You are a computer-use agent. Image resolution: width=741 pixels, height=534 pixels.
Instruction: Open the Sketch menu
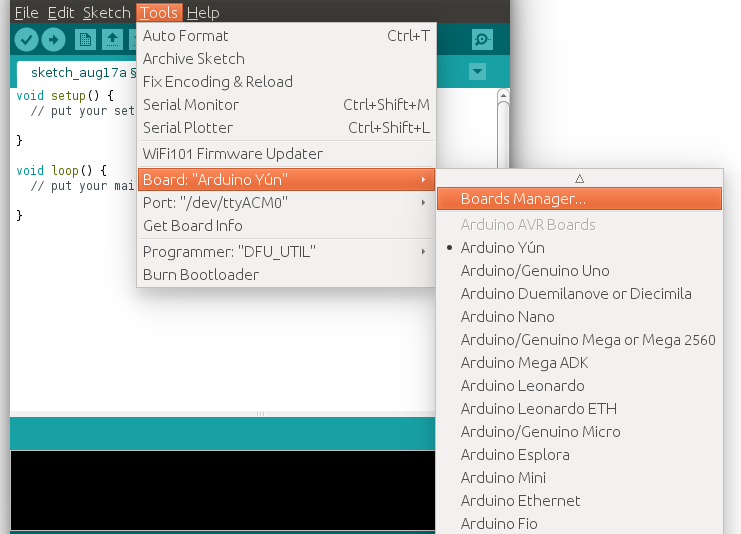click(106, 13)
